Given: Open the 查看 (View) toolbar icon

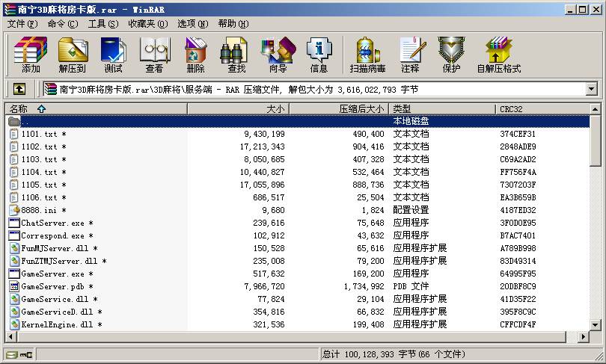Looking at the screenshot, I should point(154,55).
